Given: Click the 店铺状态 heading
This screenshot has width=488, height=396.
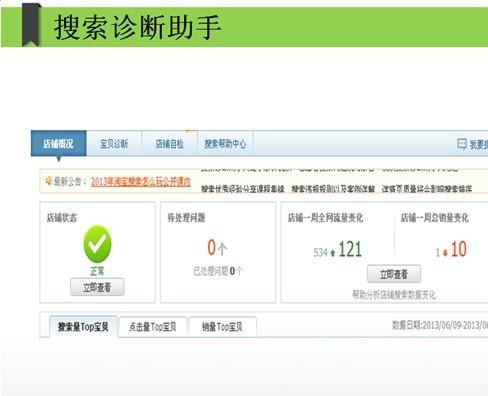Looking at the screenshot, I should 62,218.
